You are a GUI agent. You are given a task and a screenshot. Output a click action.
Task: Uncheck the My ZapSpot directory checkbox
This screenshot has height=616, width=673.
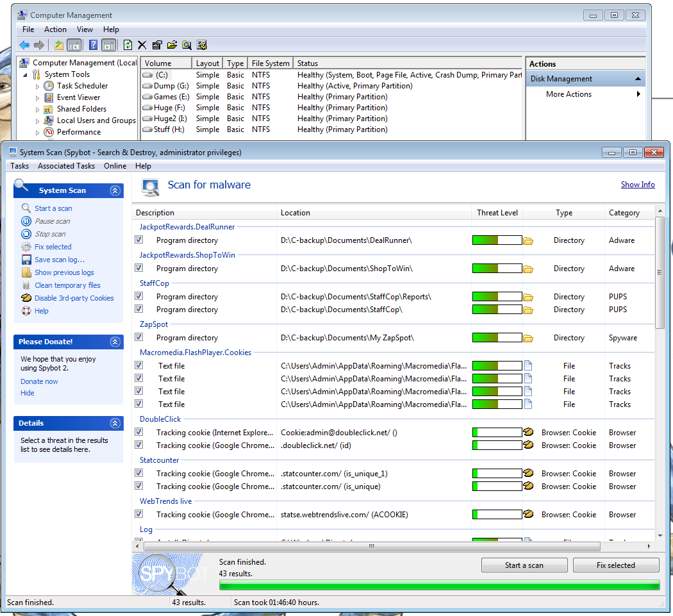click(138, 337)
